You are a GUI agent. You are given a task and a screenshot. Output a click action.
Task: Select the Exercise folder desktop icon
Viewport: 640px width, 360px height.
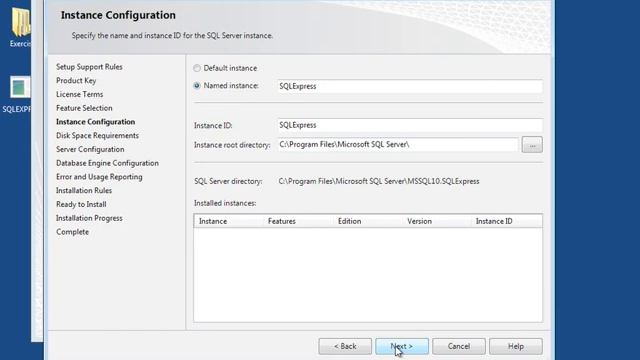coord(20,27)
